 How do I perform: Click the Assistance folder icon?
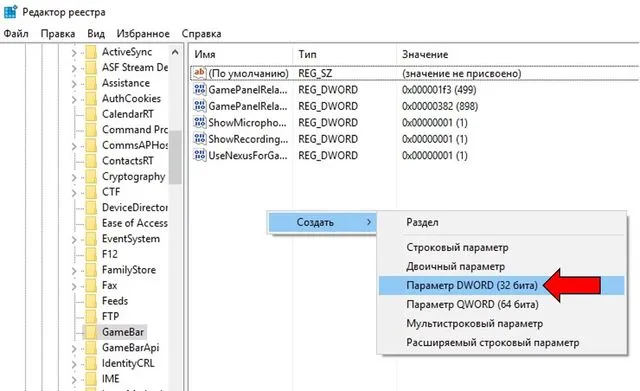pos(91,83)
